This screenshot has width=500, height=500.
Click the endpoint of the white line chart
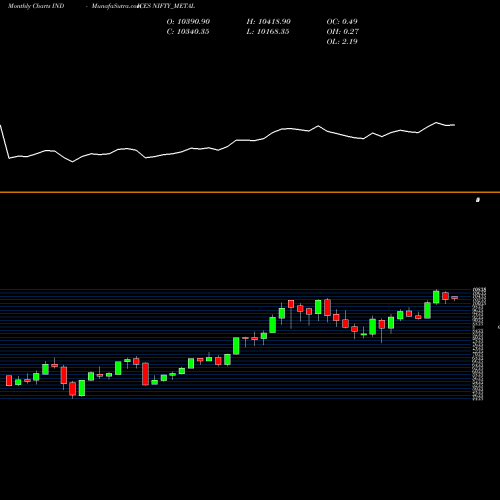pos(454,125)
